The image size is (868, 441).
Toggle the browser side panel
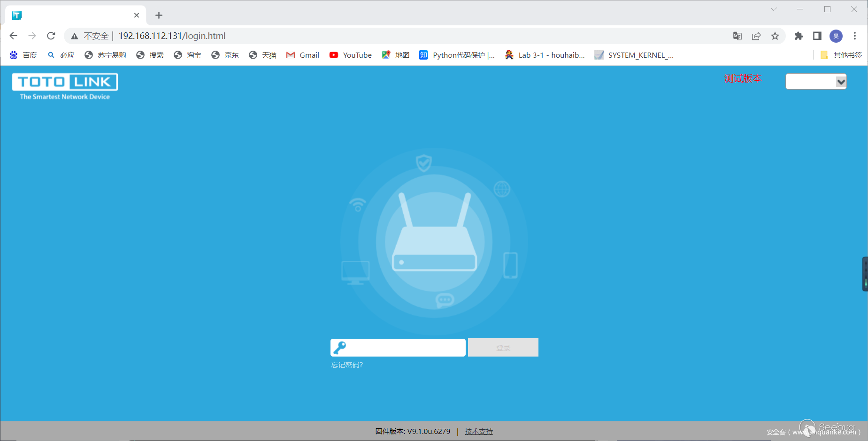coord(817,36)
